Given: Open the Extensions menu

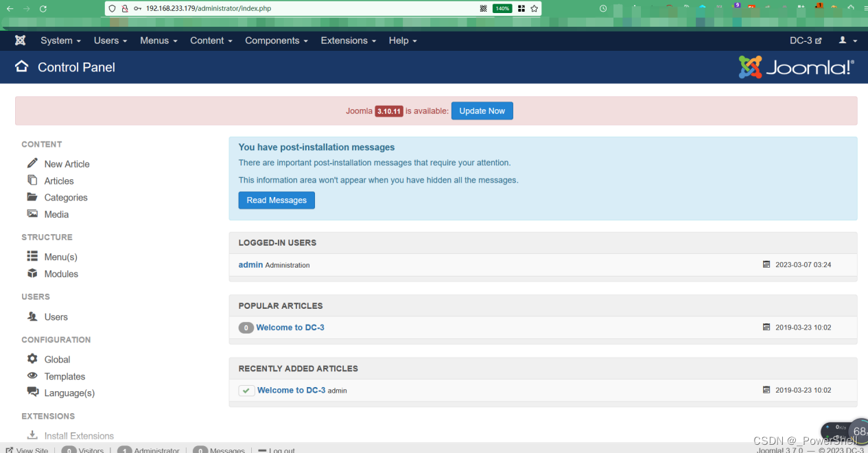Looking at the screenshot, I should [x=349, y=40].
